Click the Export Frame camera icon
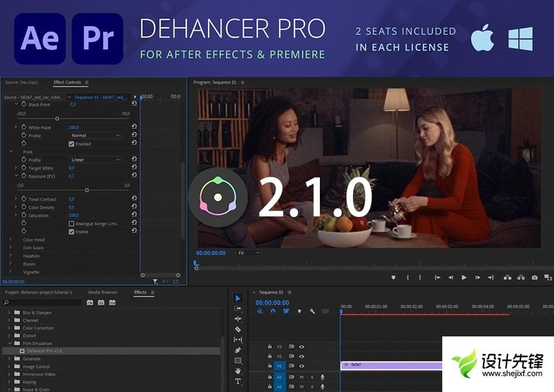This screenshot has width=554, height=392. coord(534,277)
